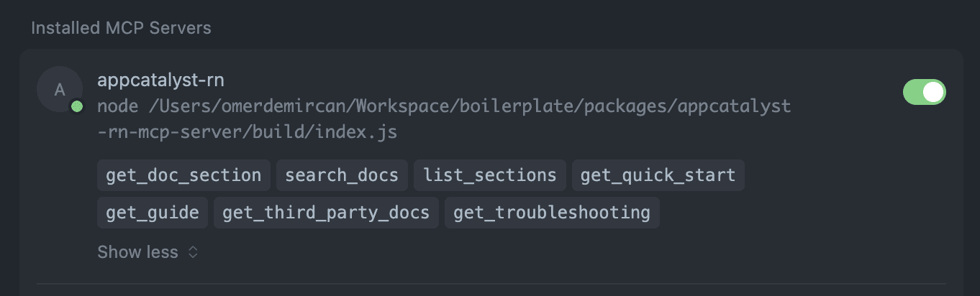Click the green status dot on avatar
The width and height of the screenshot is (980, 296).
click(77, 106)
